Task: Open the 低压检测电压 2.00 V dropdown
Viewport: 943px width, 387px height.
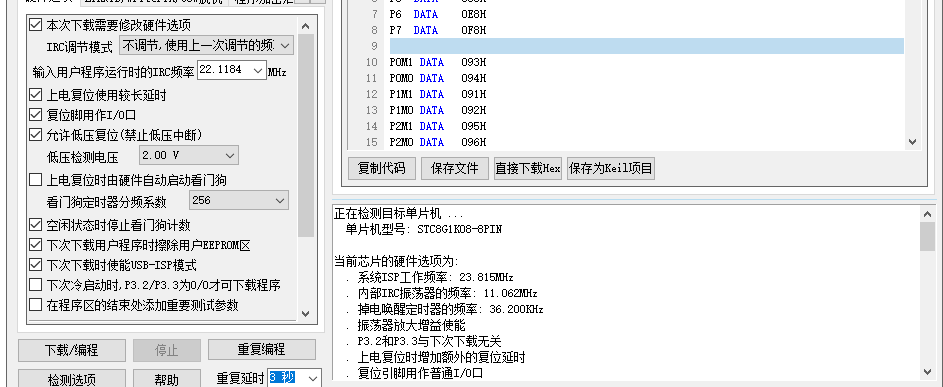Action: 189,155
